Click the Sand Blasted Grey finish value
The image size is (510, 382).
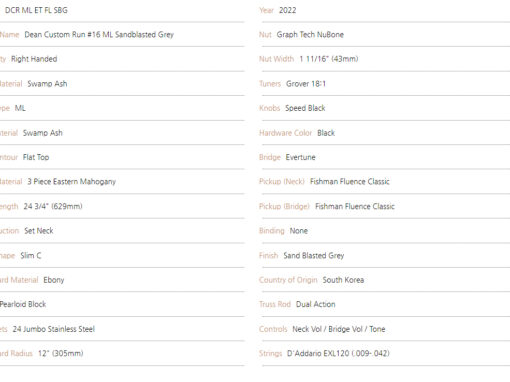click(x=314, y=256)
